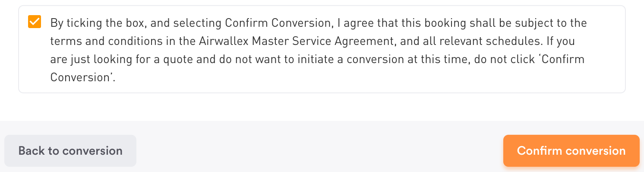Click the white area below the agreement card

[322, 107]
